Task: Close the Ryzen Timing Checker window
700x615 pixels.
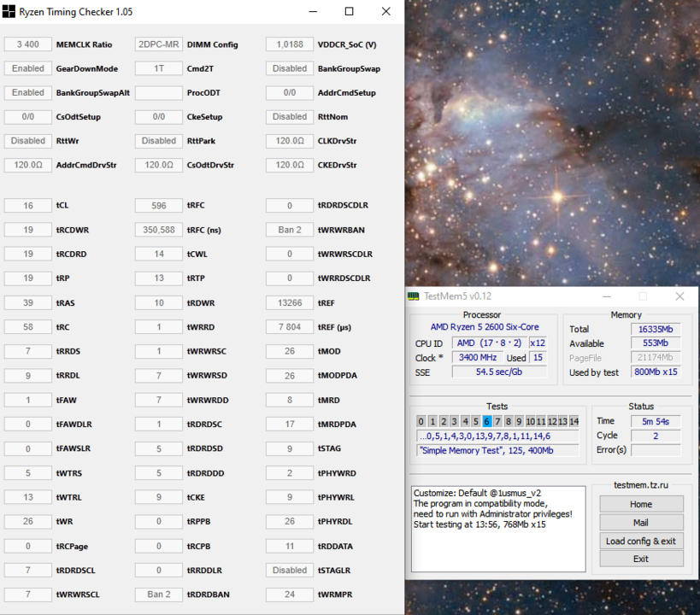Action: [386, 12]
